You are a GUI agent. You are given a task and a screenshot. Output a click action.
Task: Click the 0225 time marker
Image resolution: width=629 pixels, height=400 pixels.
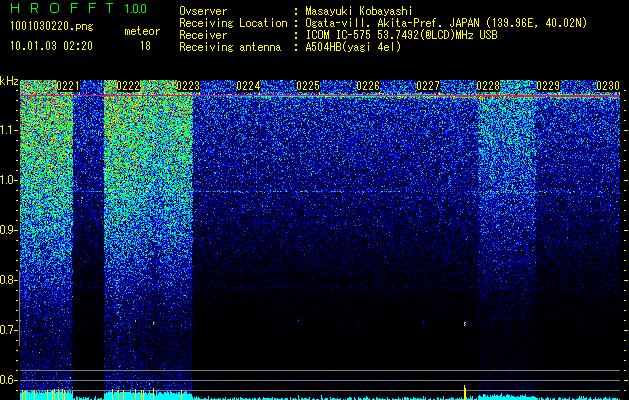pos(308,86)
